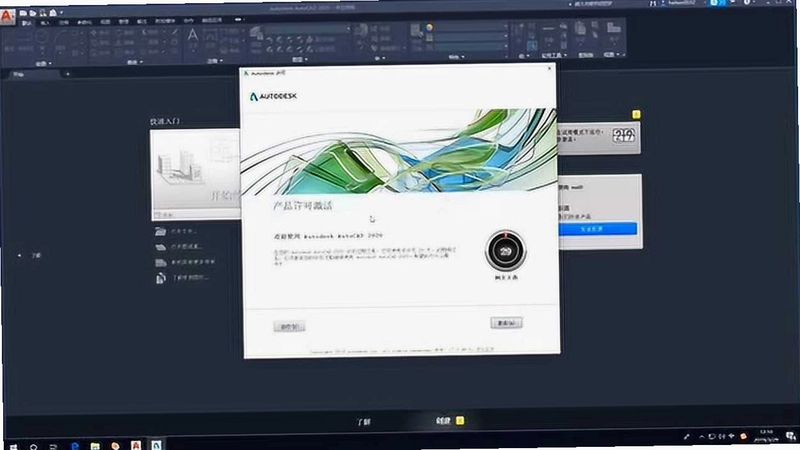Viewport: 800px width, 450px height.
Task: Switch to the 注释 ribbon tab
Action: click(64, 22)
